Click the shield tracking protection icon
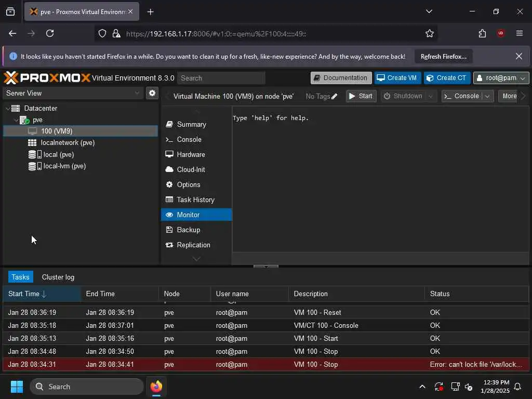Screen dimensions: 532x399 tap(102, 34)
